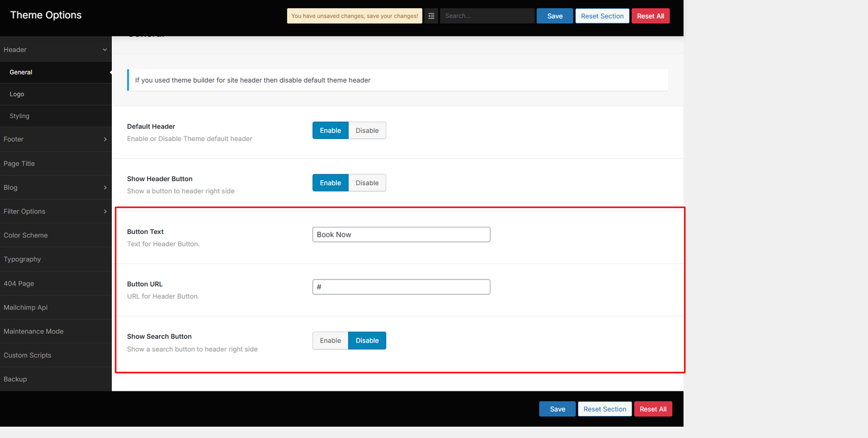Select Enable for Default Header

click(330, 131)
